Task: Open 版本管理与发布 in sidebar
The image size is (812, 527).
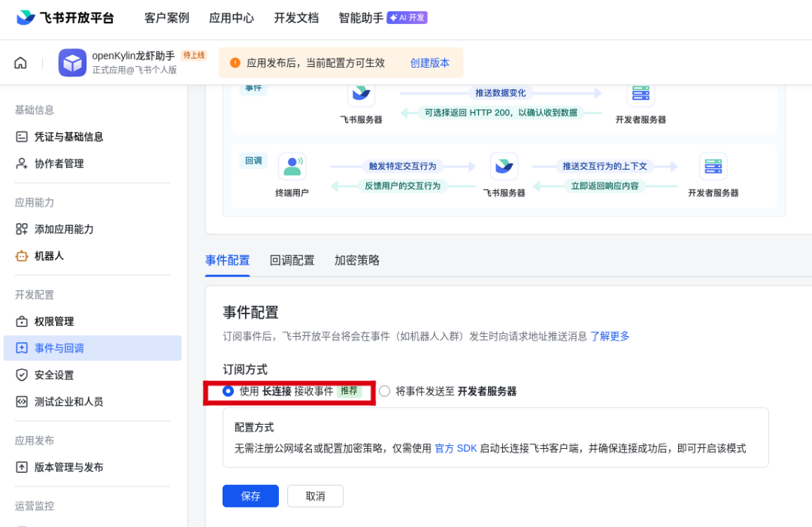Action: (x=69, y=468)
